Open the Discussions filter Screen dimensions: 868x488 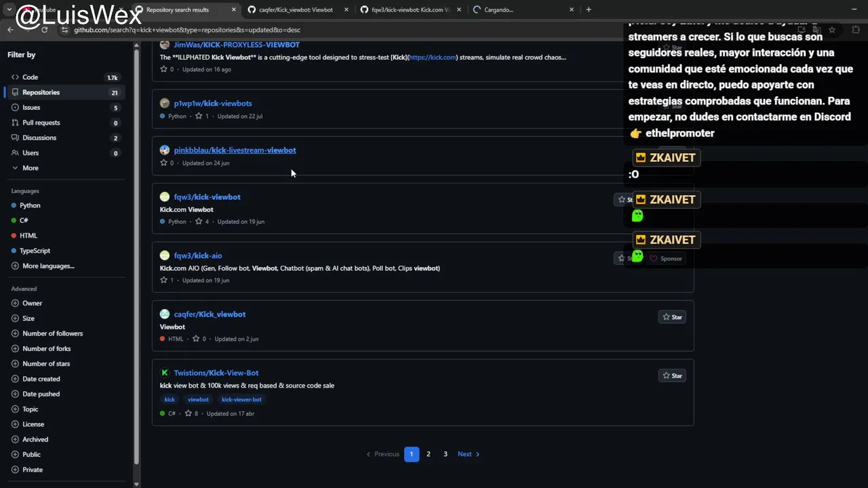click(65, 138)
